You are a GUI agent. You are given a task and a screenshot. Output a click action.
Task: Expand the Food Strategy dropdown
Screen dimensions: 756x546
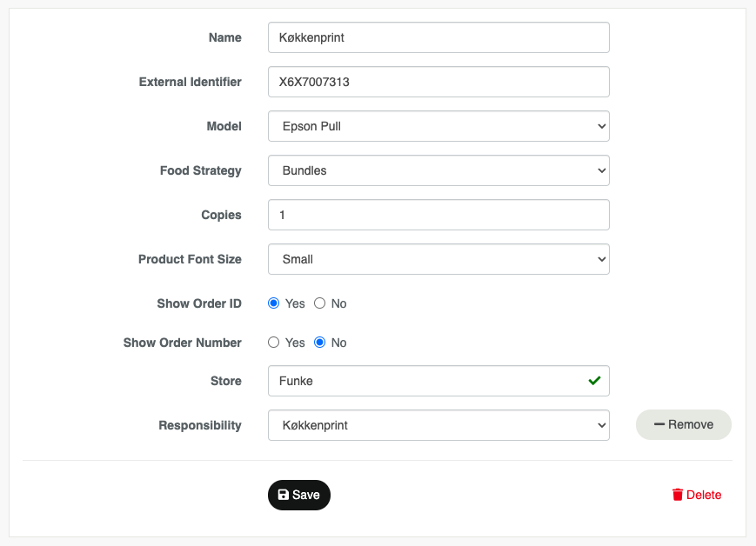click(438, 170)
